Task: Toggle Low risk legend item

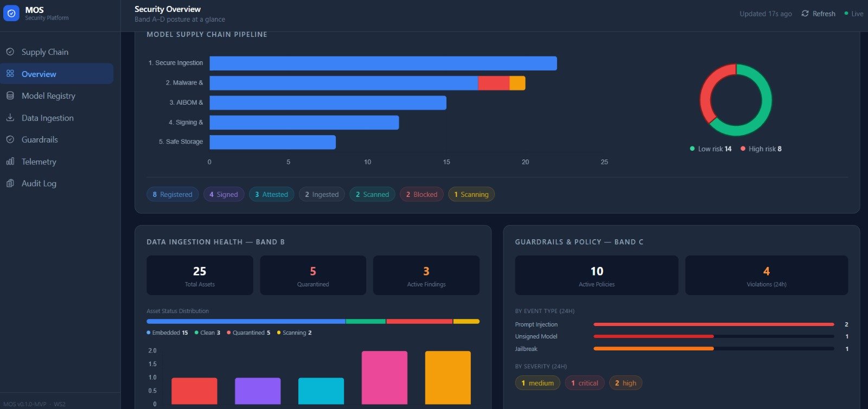Action: click(x=711, y=149)
